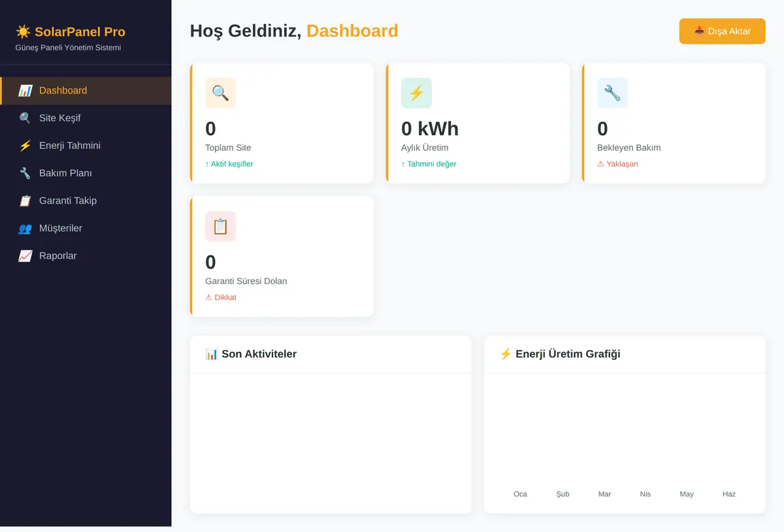
Task: Click the lightning icon beside Enerji Üretim Grafiği
Action: 506,354
